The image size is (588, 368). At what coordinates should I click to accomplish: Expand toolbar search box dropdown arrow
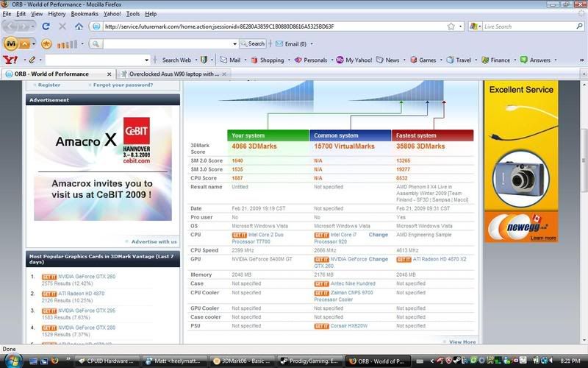(x=234, y=44)
